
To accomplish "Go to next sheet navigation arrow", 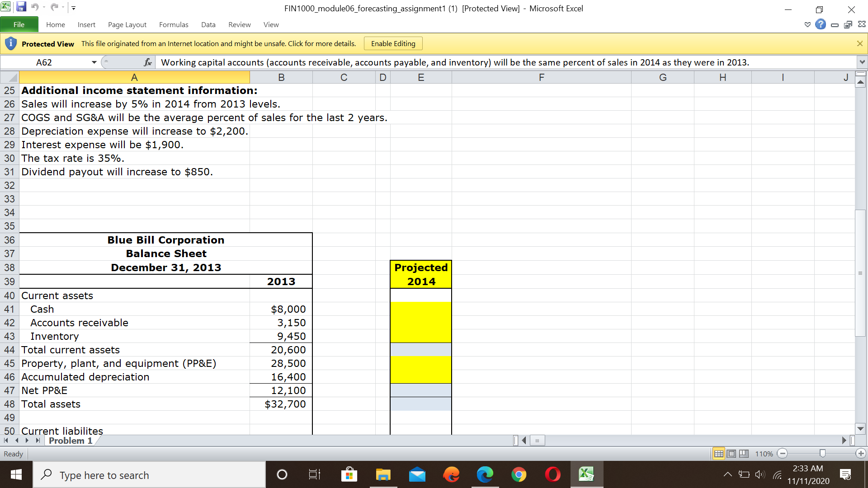I will 27,440.
